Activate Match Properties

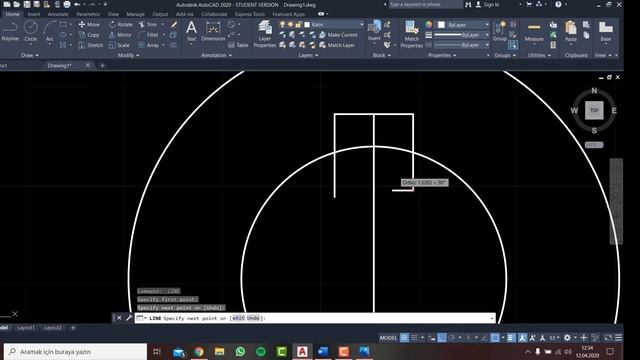point(411,34)
